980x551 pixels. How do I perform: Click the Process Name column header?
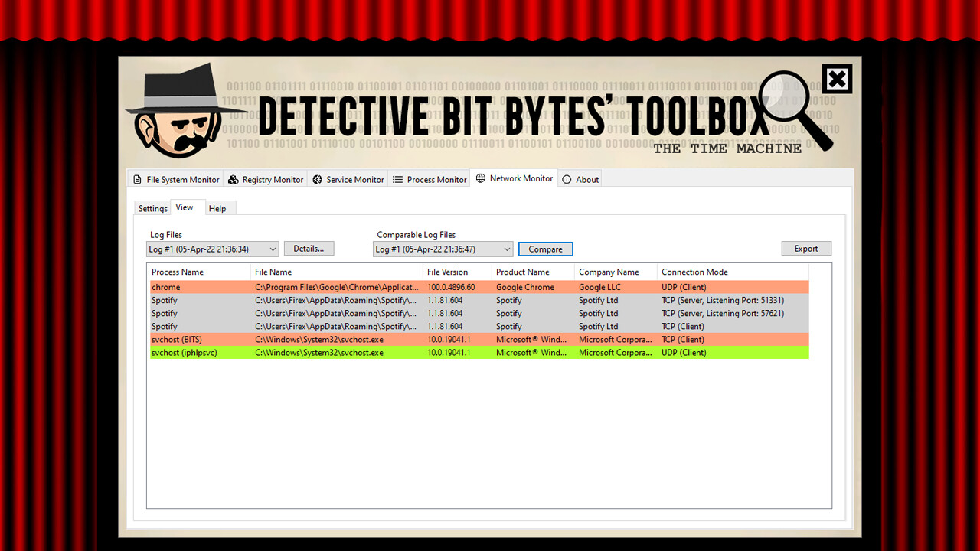pos(177,272)
